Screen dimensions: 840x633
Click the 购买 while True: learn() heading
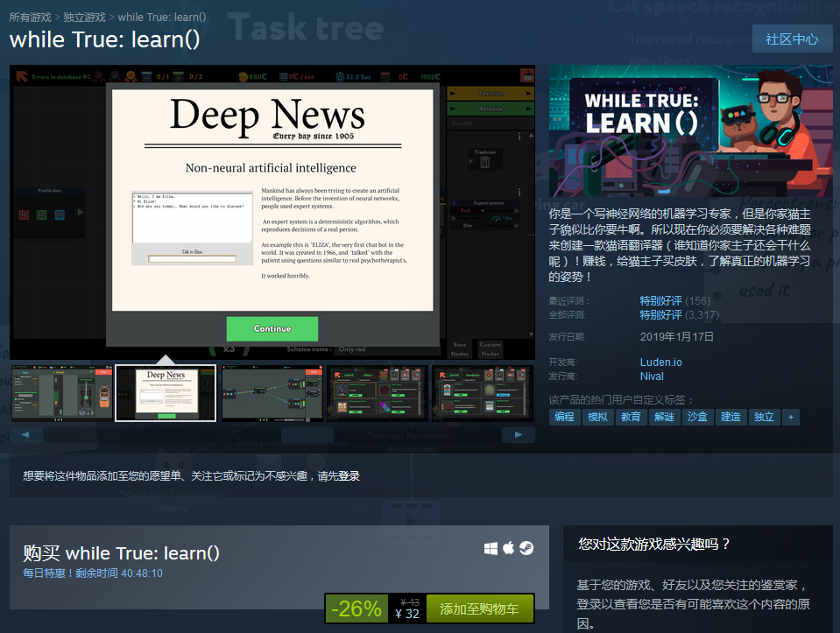coord(121,552)
